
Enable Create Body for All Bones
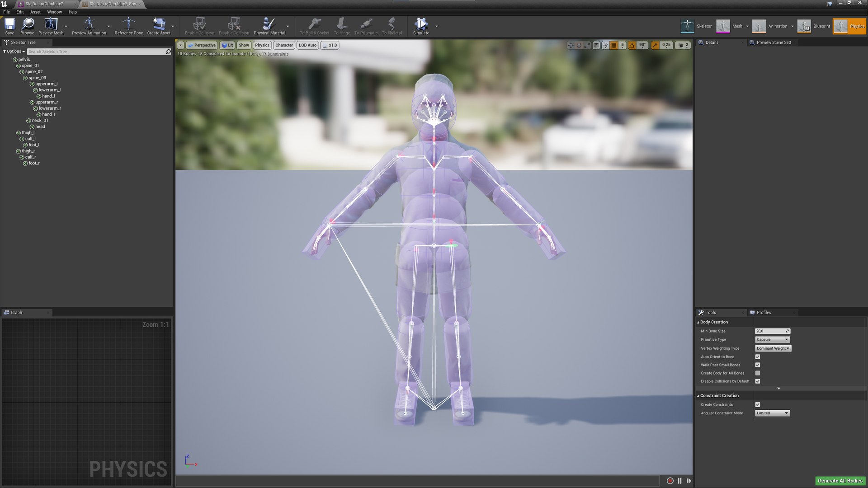(758, 373)
